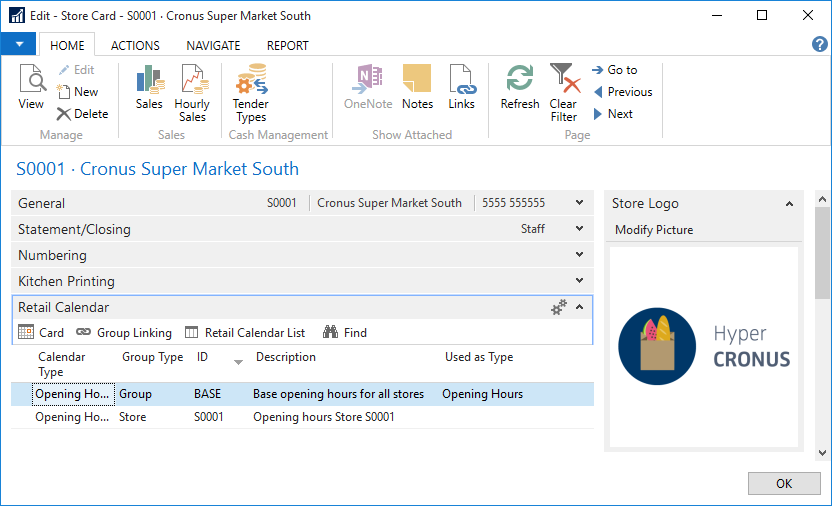The image size is (832, 506).
Task: Click the OK button
Action: click(783, 484)
